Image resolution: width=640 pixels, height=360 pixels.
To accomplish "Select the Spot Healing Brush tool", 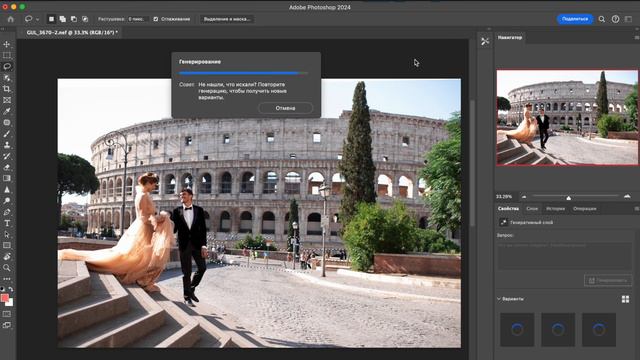I will click(x=7, y=122).
